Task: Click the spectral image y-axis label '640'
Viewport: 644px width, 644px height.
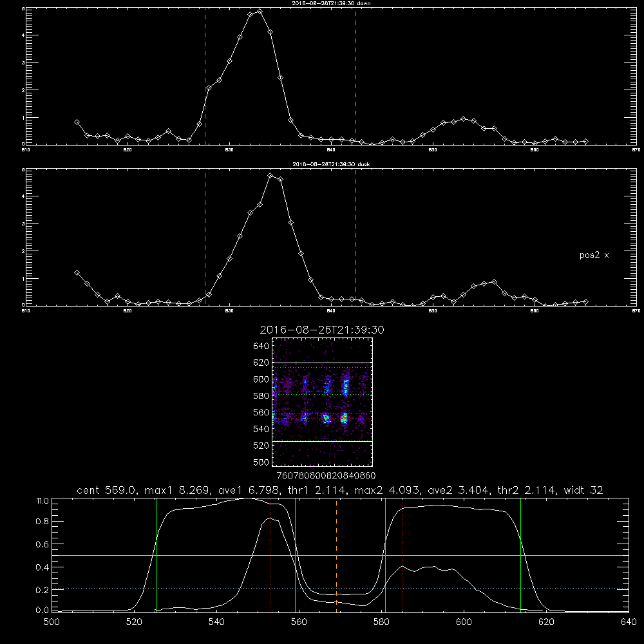Action: coord(261,346)
